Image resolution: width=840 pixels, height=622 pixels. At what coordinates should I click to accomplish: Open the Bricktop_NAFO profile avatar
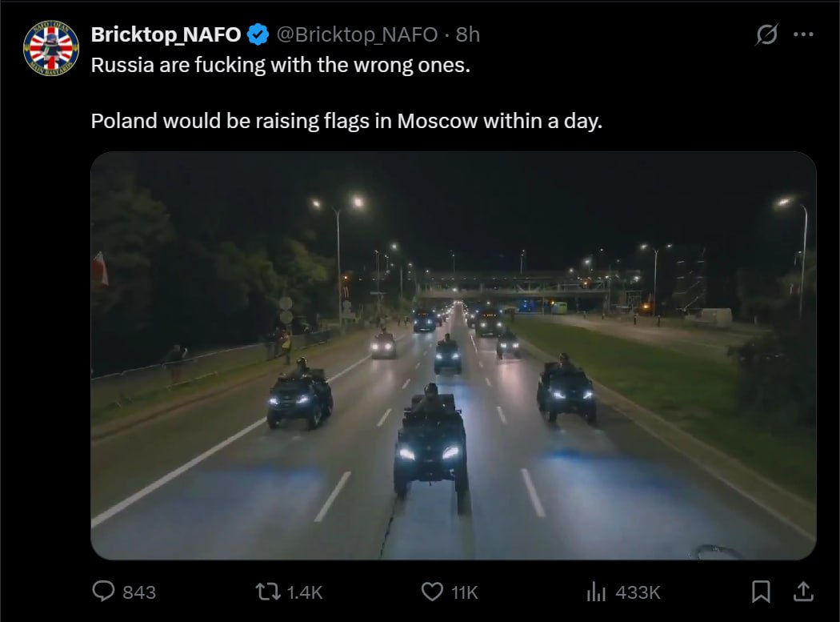click(51, 48)
